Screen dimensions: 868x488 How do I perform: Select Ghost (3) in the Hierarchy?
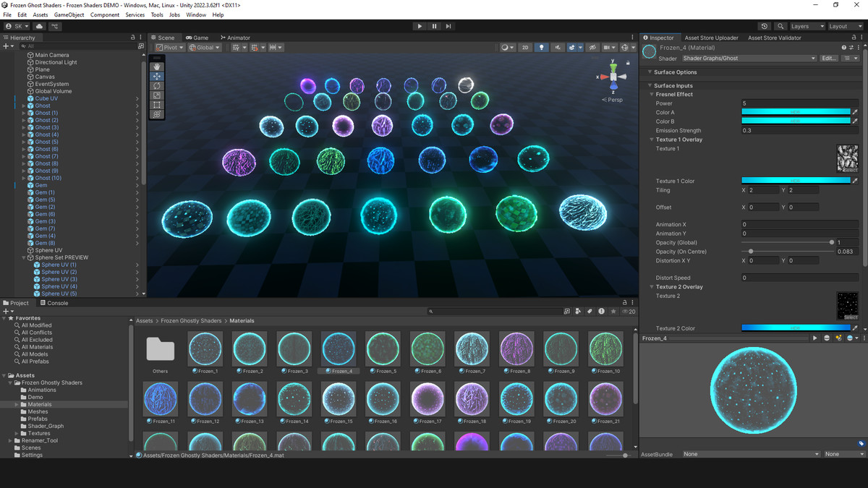tap(47, 127)
